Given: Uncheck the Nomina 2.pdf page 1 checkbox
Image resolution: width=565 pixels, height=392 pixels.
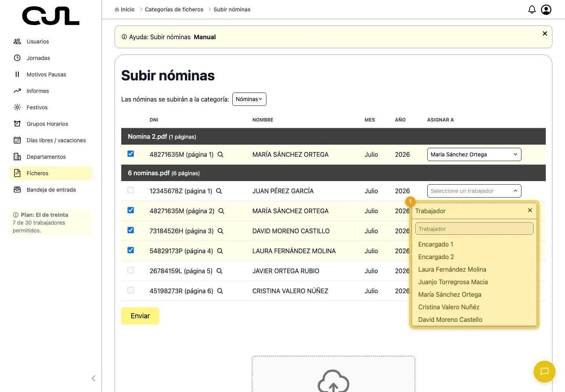Looking at the screenshot, I should click(131, 154).
